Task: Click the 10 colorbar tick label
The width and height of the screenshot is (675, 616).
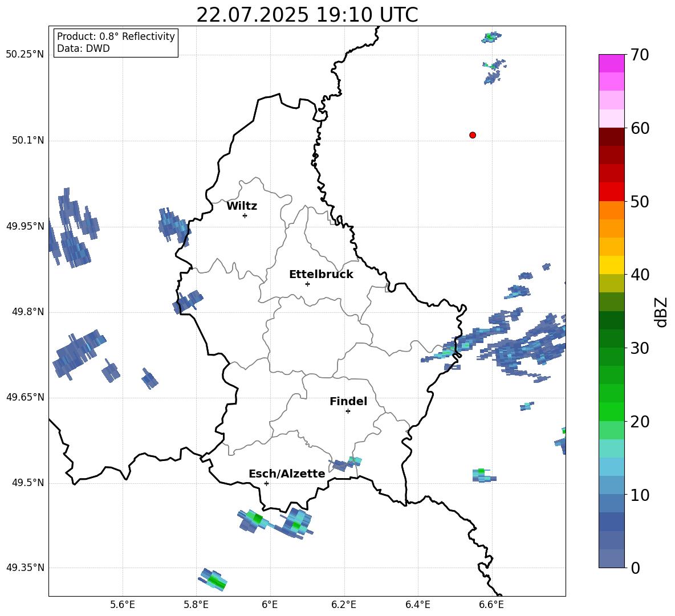Action: 640,495
